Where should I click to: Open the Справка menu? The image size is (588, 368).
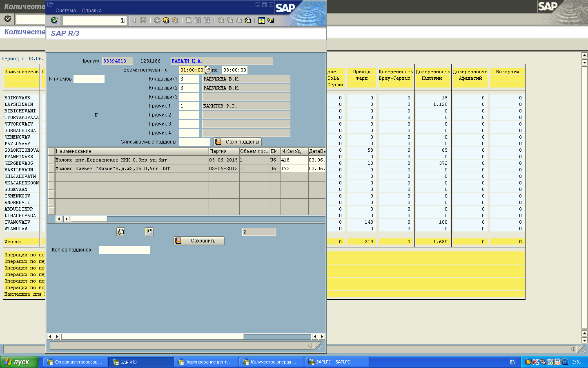tap(91, 11)
